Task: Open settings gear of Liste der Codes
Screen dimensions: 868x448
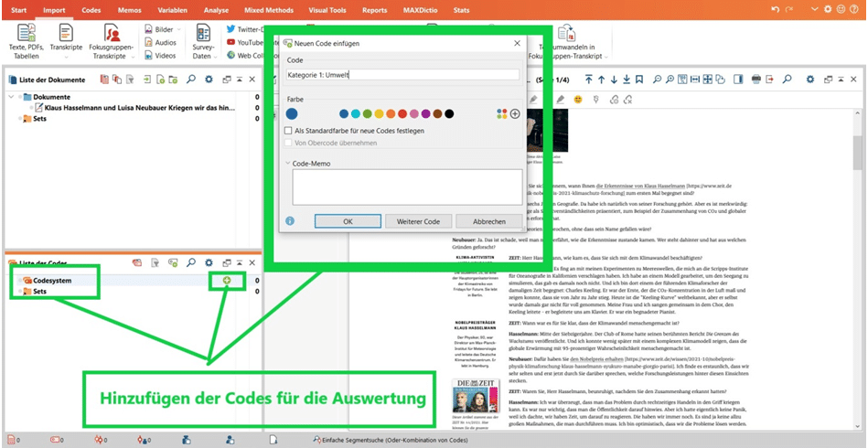Action: click(209, 262)
